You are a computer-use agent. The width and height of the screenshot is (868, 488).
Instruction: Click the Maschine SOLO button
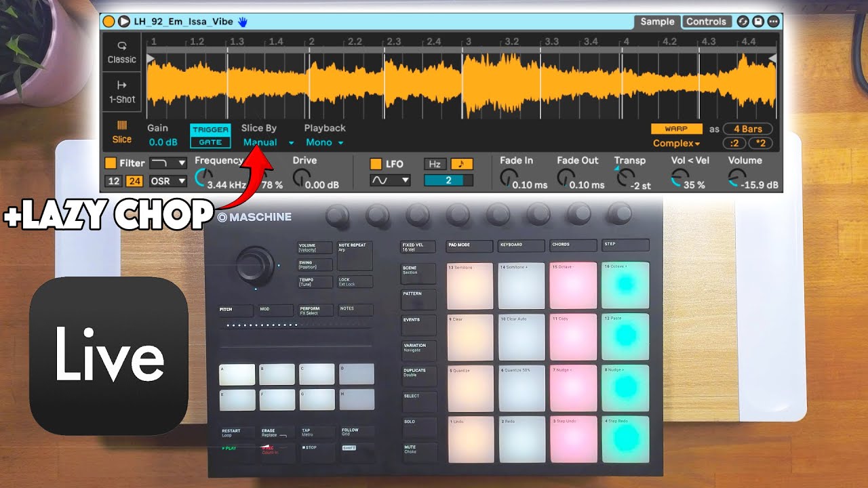click(x=419, y=427)
